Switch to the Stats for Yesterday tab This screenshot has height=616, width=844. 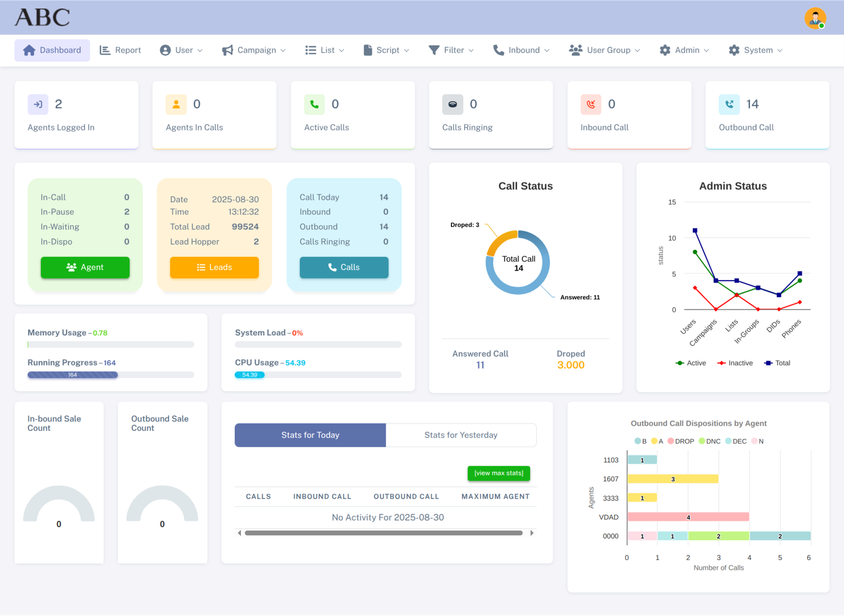coord(461,435)
